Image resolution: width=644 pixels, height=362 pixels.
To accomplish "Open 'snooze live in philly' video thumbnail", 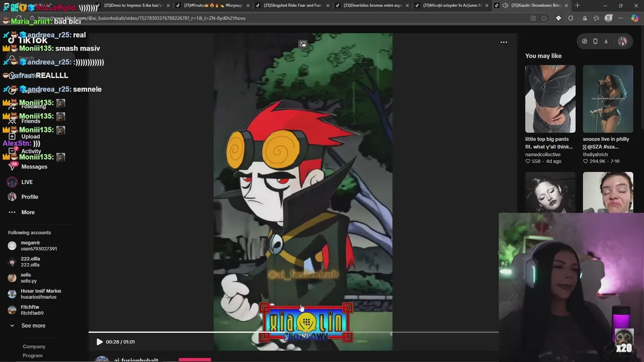I will [x=608, y=99].
